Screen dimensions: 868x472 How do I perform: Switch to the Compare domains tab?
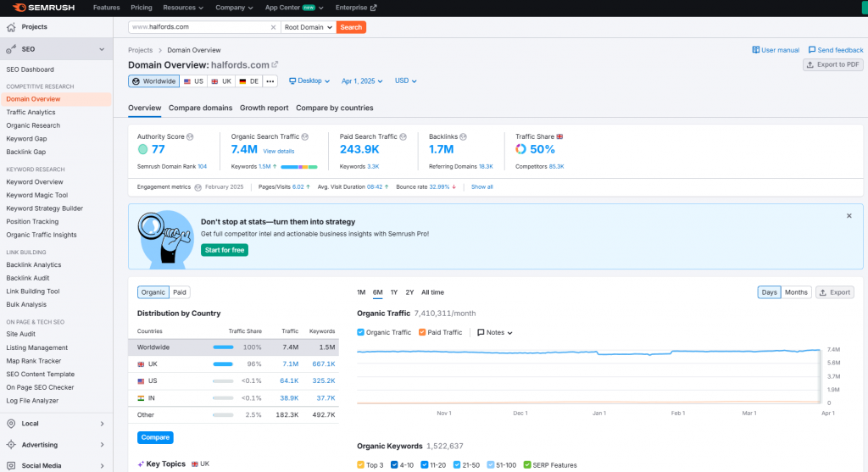click(x=200, y=108)
